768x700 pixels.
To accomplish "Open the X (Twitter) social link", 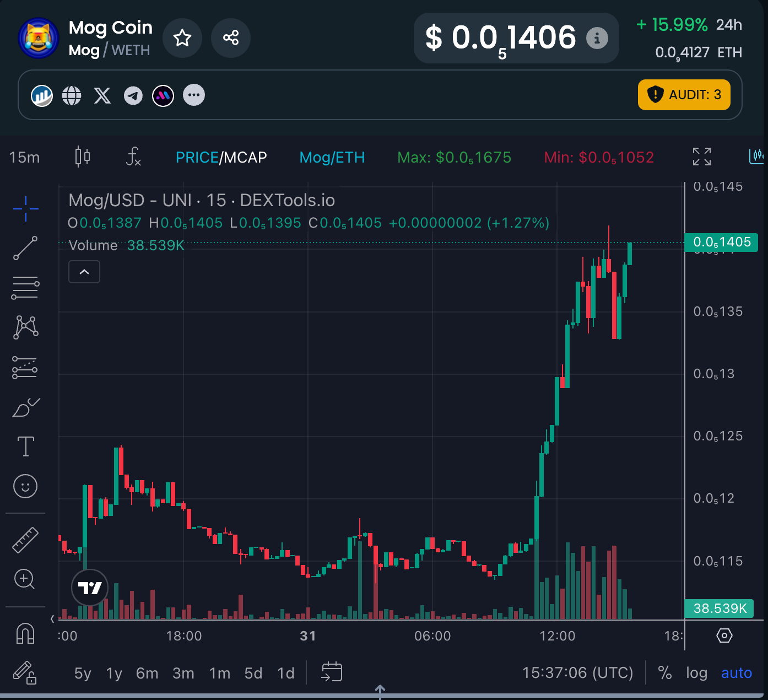I will pyautogui.click(x=102, y=95).
